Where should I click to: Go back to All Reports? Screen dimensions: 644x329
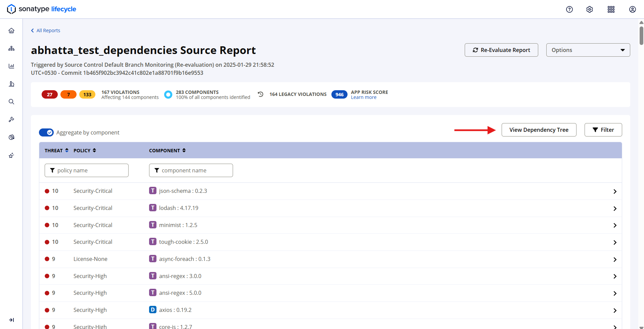pos(46,31)
